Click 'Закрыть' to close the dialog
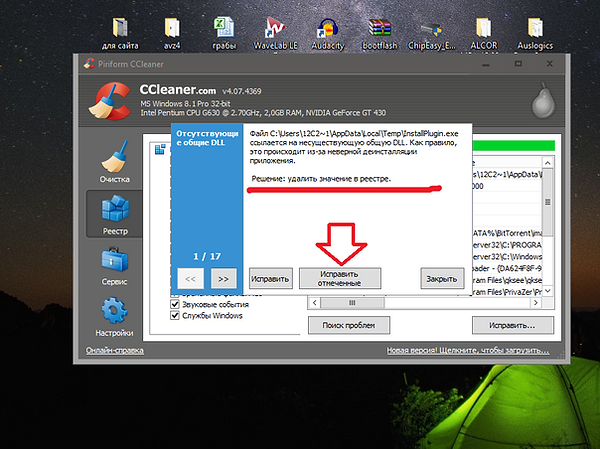600x449 pixels. pyautogui.click(x=442, y=278)
